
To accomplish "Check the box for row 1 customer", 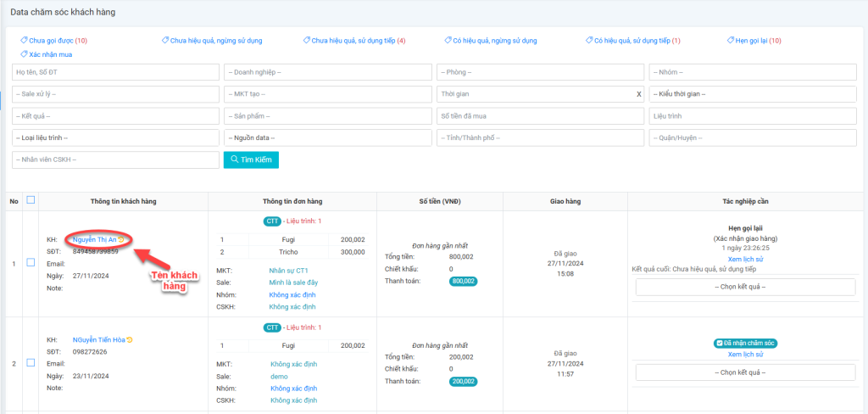I will (31, 263).
